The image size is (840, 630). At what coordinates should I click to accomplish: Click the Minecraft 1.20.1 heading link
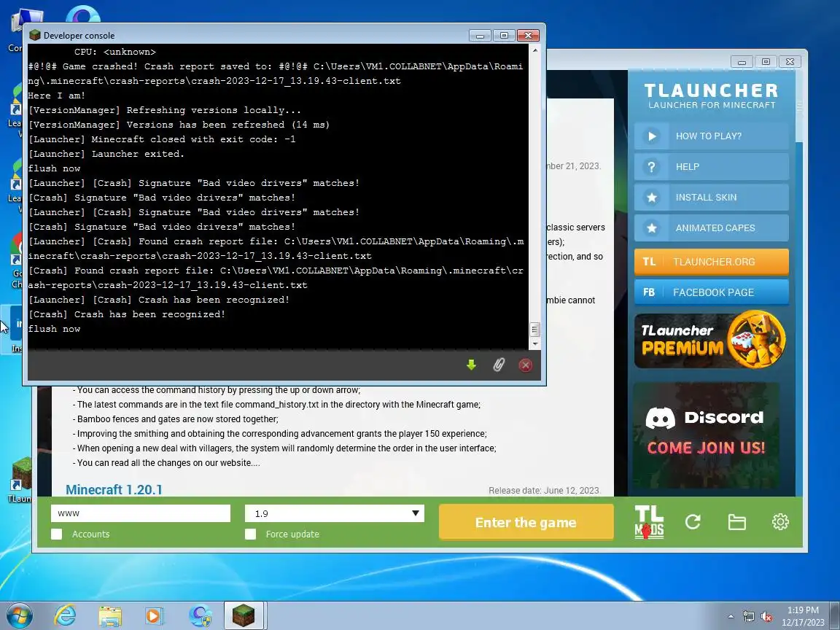click(114, 490)
